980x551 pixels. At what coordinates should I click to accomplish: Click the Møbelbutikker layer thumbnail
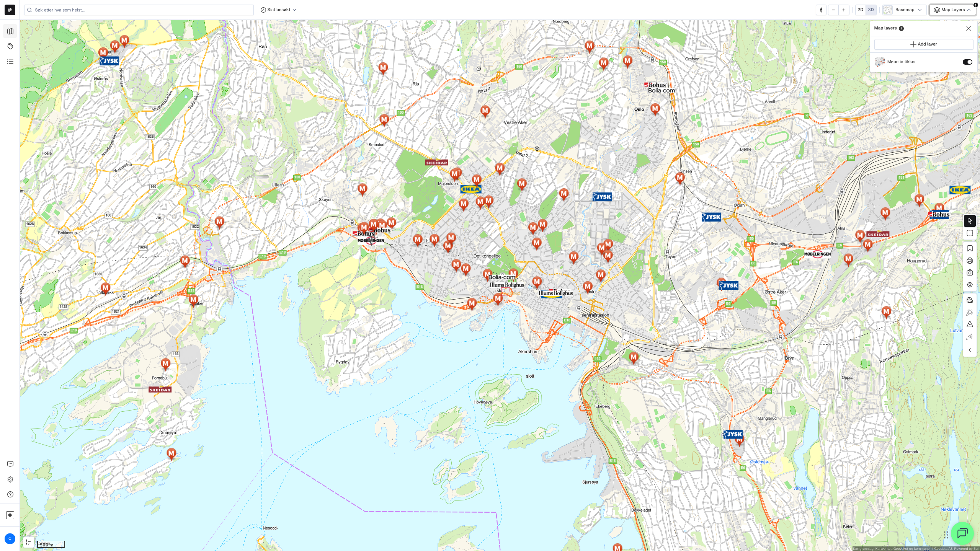click(880, 62)
